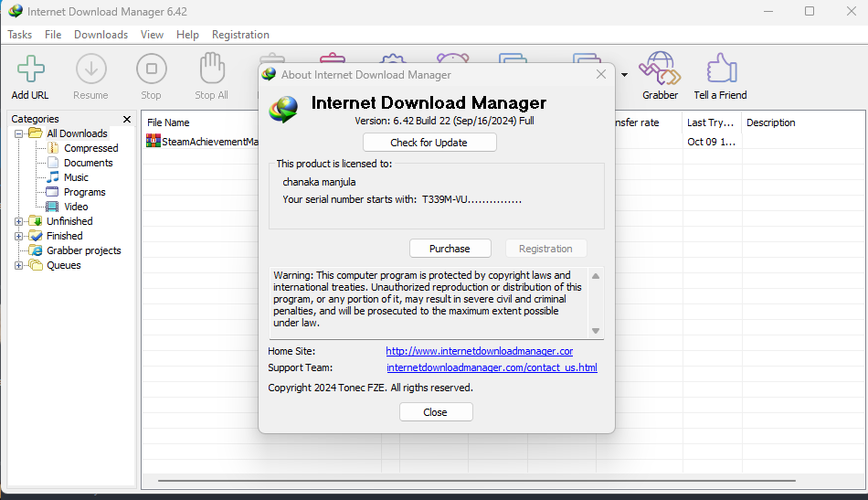The height and width of the screenshot is (500, 868).
Task: Open the Support Team contact_us link
Action: point(492,367)
